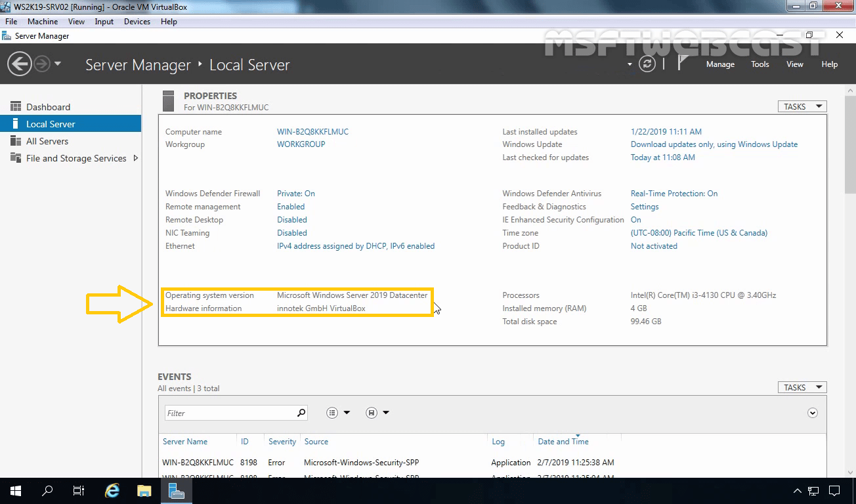Select Local Server in the sidebar

click(71, 124)
